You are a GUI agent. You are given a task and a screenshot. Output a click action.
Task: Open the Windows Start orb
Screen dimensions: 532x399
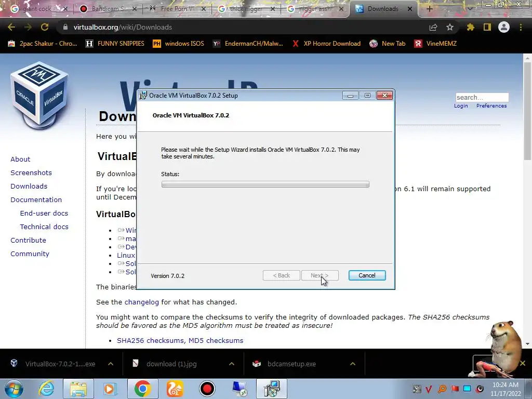pyautogui.click(x=14, y=389)
